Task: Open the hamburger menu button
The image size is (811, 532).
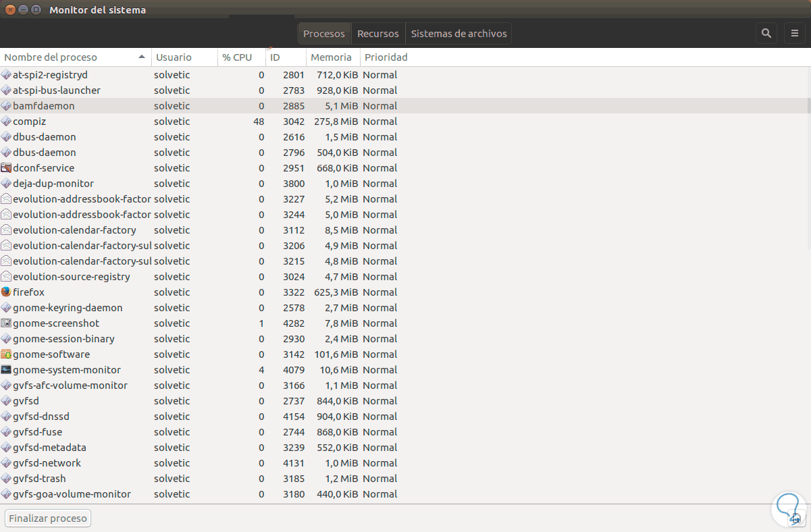Action: click(795, 33)
